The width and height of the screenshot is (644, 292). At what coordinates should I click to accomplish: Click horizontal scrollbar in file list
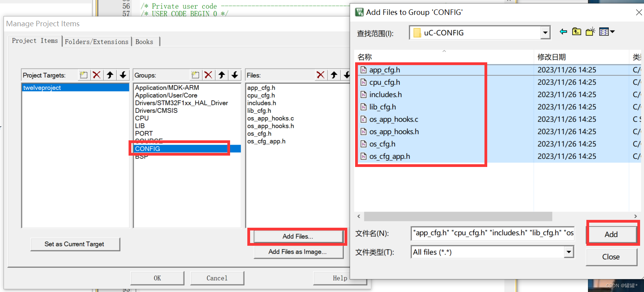pos(458,216)
